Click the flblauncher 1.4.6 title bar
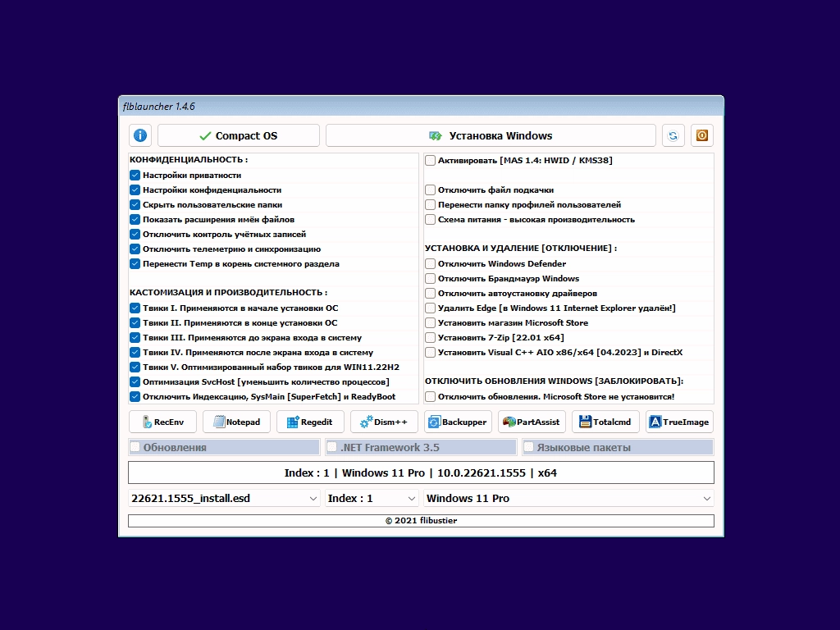 point(421,106)
